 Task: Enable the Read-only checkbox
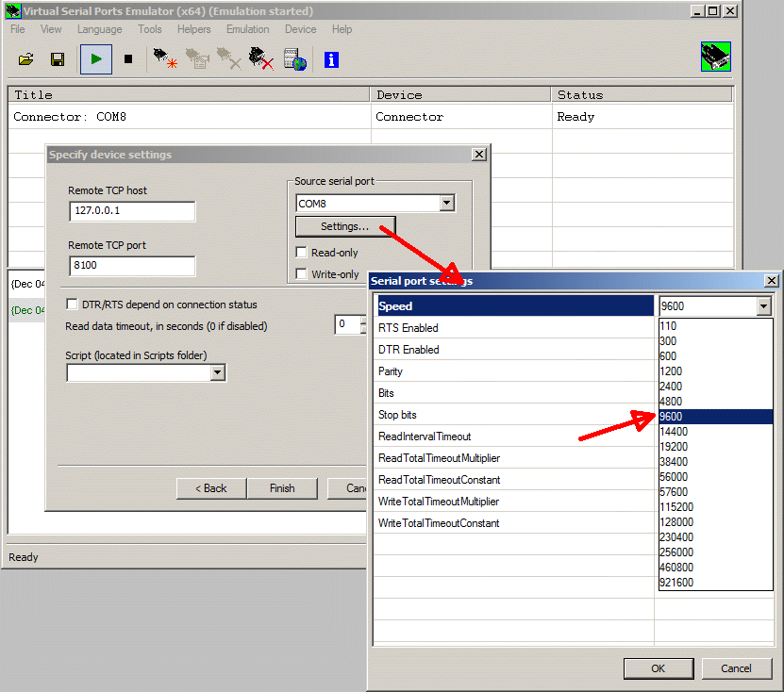click(301, 253)
